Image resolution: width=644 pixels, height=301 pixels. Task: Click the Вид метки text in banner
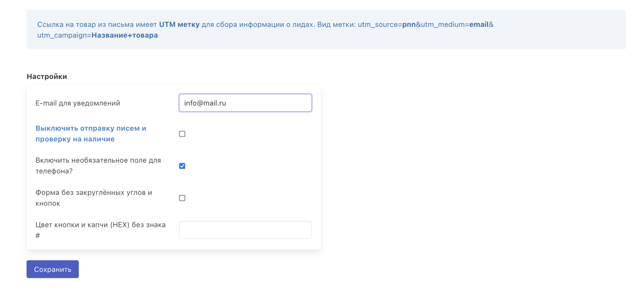click(x=336, y=24)
